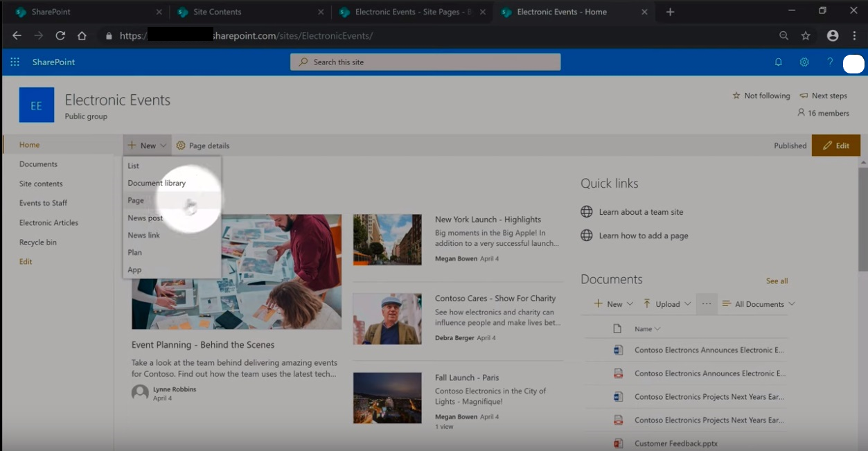This screenshot has height=451, width=868.
Task: Click in the Search this site box
Action: point(425,62)
